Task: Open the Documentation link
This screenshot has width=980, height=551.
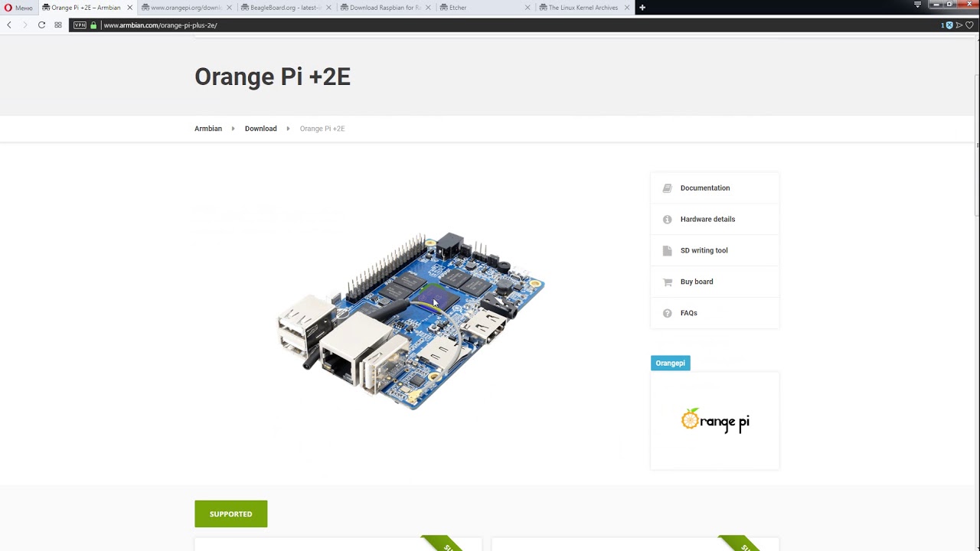Action: click(x=705, y=188)
